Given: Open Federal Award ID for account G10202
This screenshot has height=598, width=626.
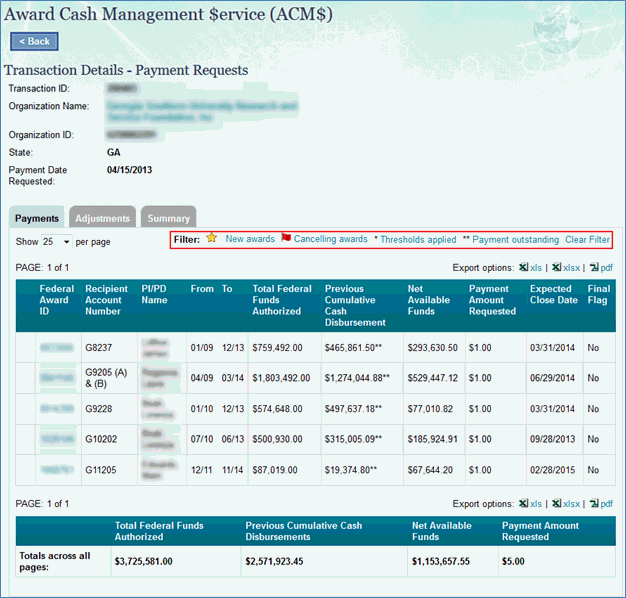Looking at the screenshot, I should pyautogui.click(x=56, y=438).
